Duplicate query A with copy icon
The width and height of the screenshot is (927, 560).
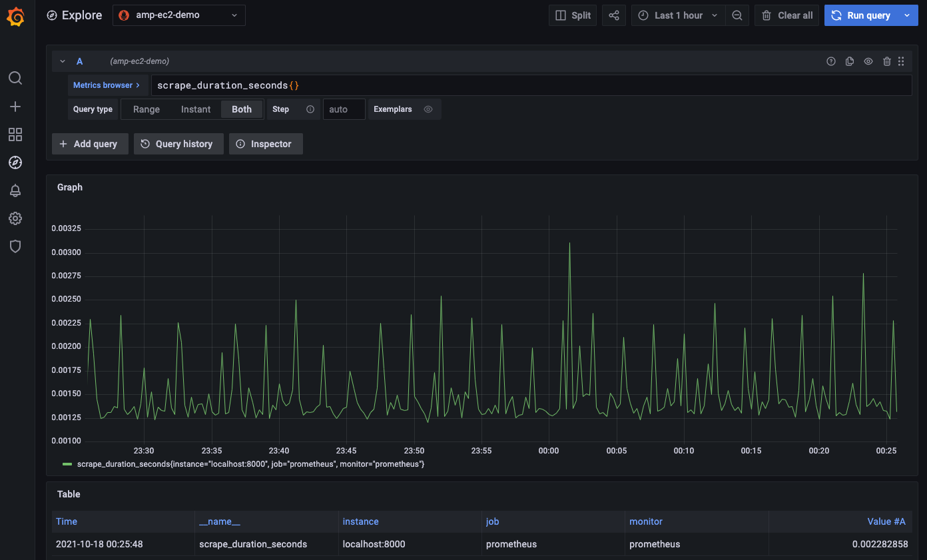point(850,61)
